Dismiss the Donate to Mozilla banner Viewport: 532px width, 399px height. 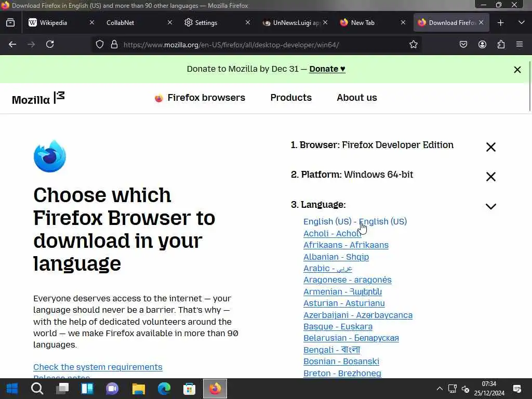pos(517,70)
